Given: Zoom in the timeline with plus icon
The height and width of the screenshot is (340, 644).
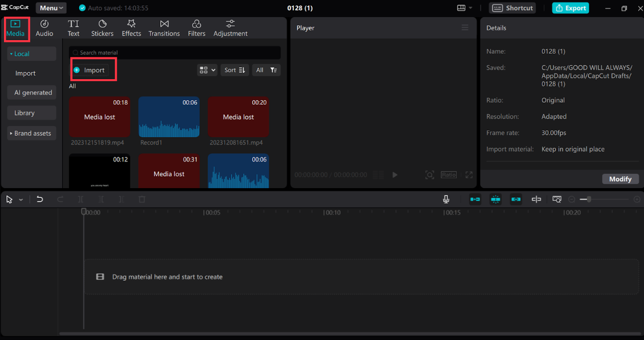Looking at the screenshot, I should [637, 199].
